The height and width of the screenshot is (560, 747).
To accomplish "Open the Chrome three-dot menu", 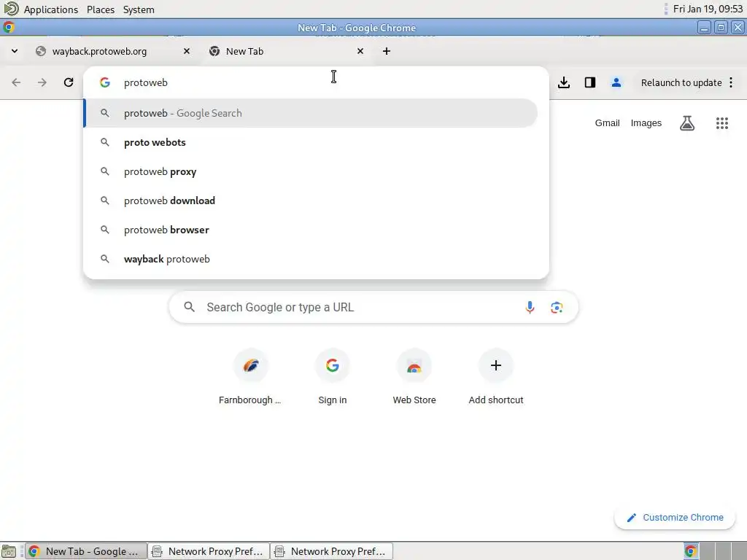I will point(731,82).
